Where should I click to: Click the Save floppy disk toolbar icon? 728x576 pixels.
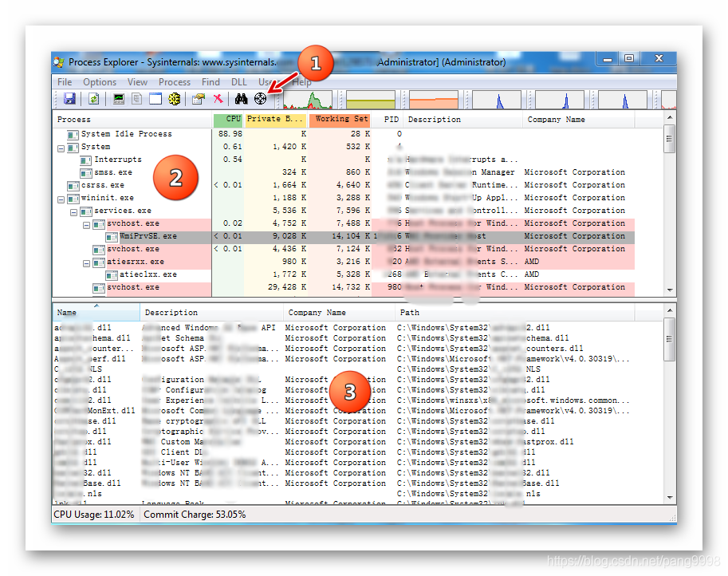69,99
